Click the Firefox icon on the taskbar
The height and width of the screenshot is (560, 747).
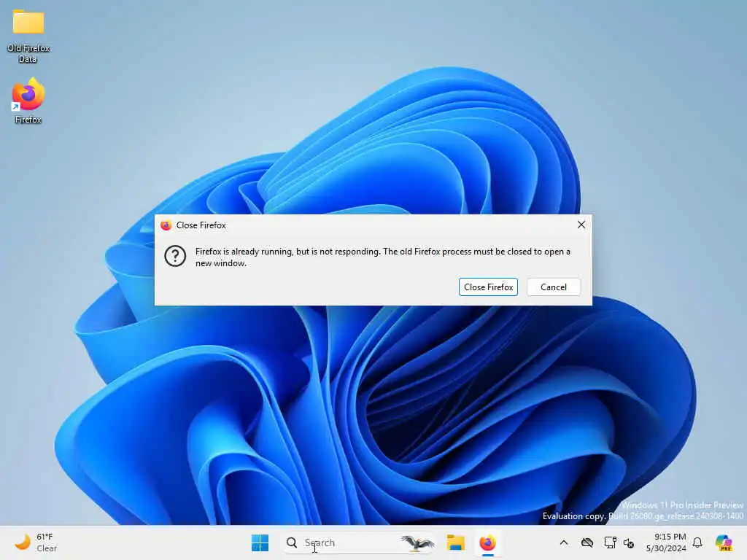487,542
